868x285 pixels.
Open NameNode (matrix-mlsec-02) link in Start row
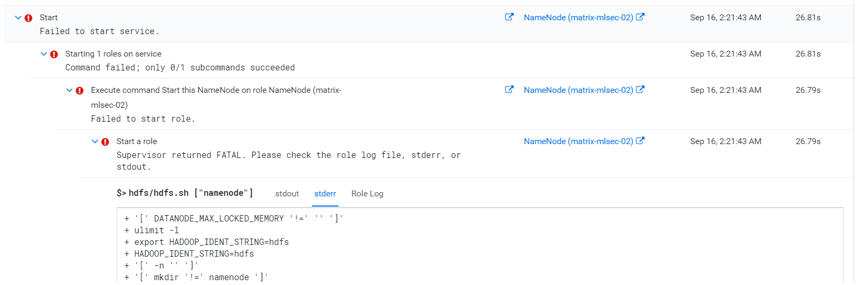click(578, 18)
